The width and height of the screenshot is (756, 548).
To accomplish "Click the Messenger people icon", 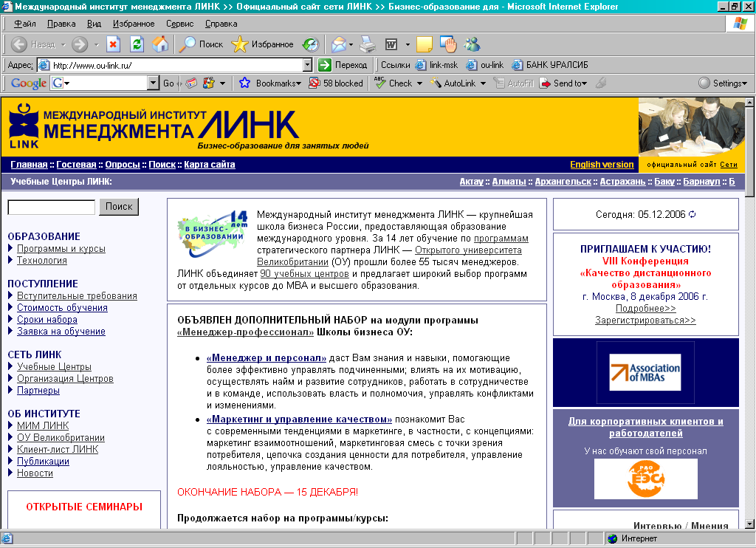I will click(x=472, y=44).
